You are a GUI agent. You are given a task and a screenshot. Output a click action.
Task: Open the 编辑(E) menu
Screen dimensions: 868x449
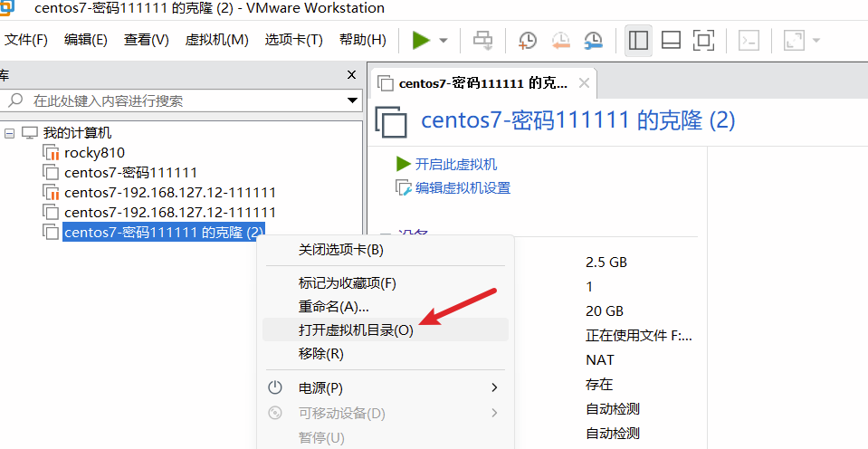tap(85, 40)
